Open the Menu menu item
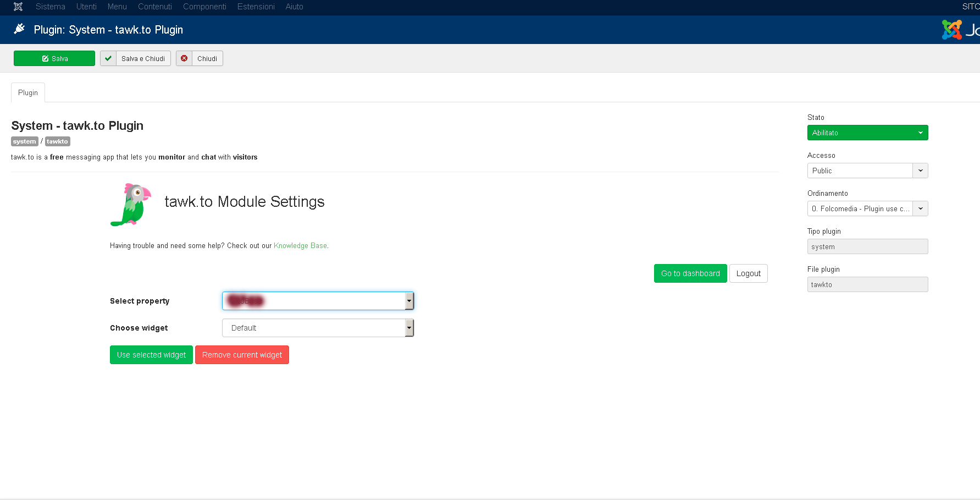980x500 pixels. click(117, 7)
